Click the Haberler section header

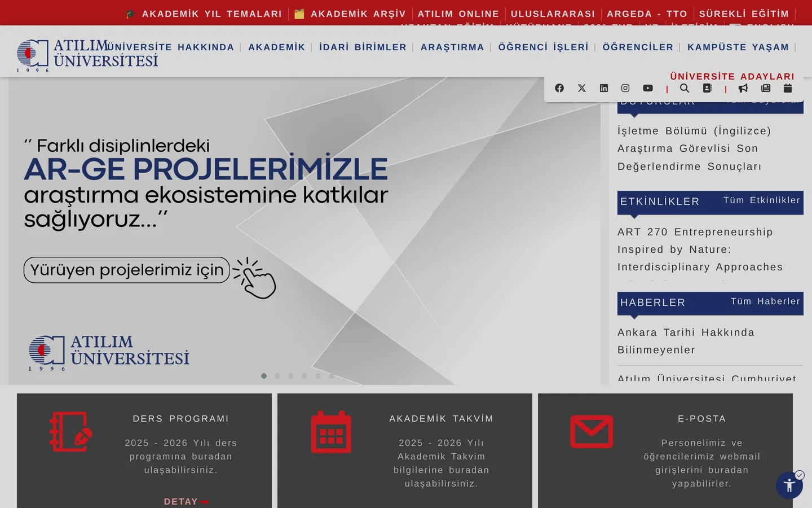pyautogui.click(x=652, y=303)
